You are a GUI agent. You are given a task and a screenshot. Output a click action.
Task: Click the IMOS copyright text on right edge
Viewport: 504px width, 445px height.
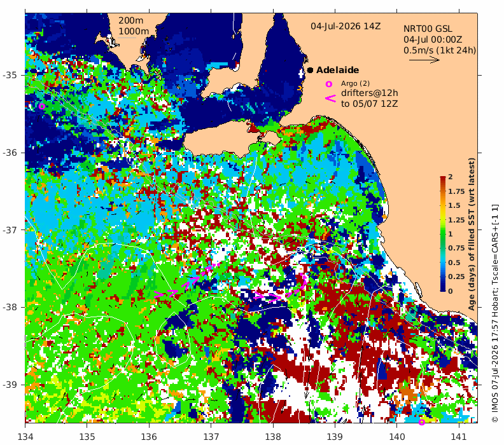495,313
